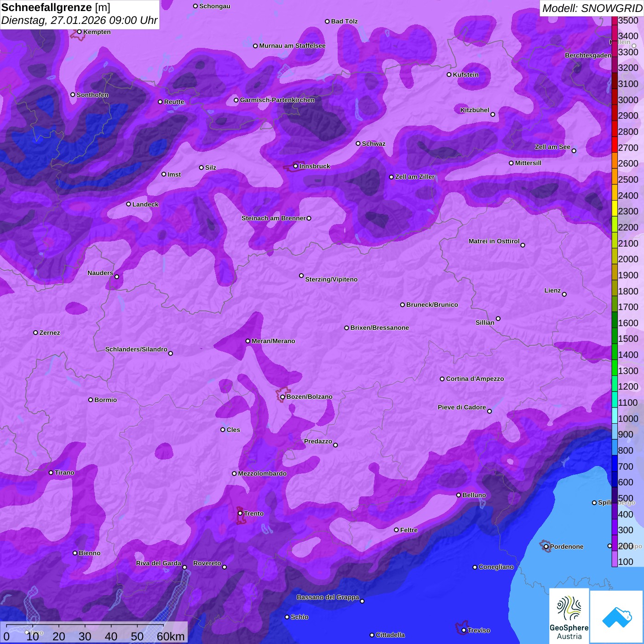Viewport: 644px width, 644px height.
Task: Click the Murnau am Staffelsee label
Action: pyautogui.click(x=292, y=46)
